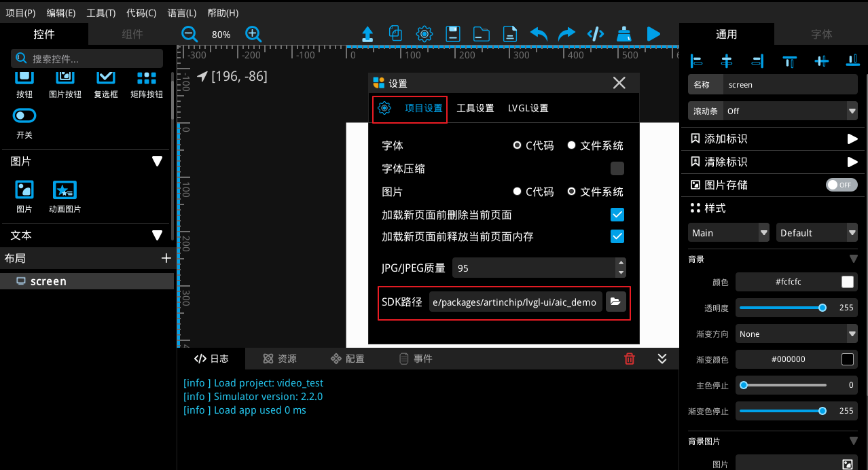Select the 动画图片 animated image widget
The image size is (868, 470).
(x=65, y=197)
